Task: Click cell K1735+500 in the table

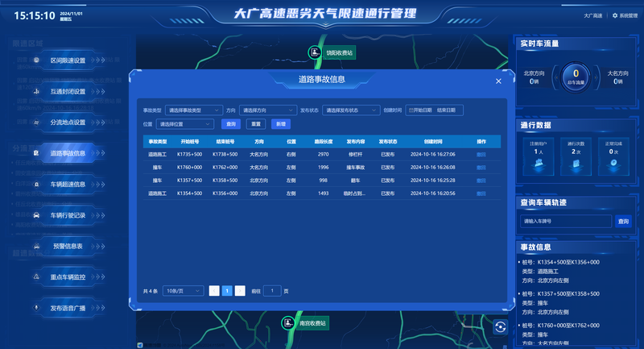Action: [x=190, y=155]
